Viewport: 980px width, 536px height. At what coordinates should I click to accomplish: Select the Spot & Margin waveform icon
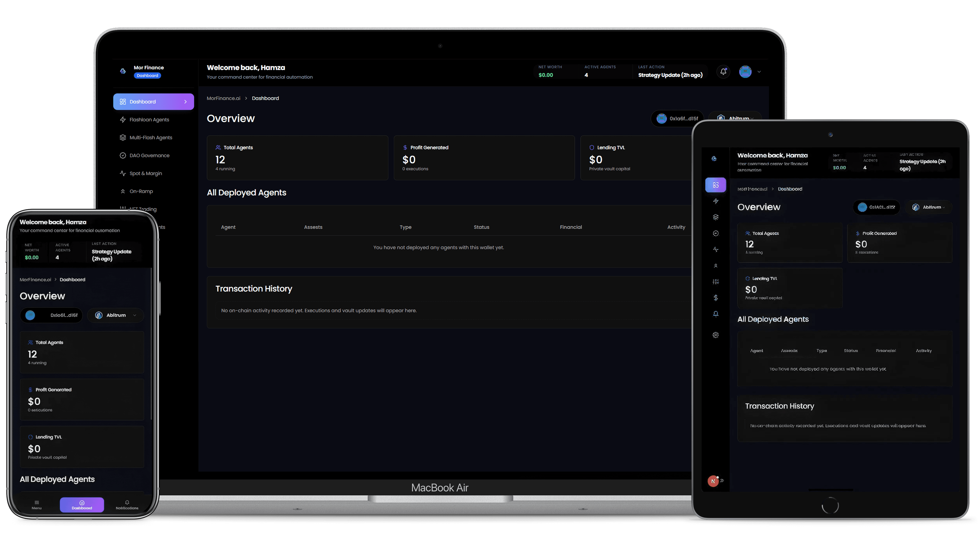pos(123,173)
